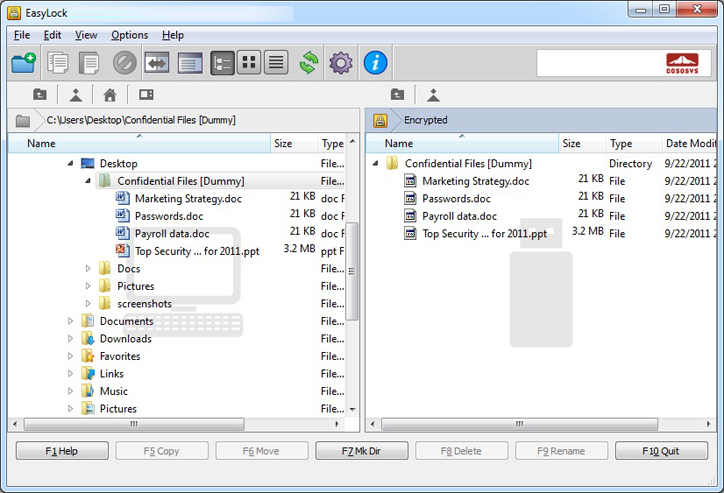The image size is (724, 493).
Task: Select Marketing Strategy.doc in Encrypted panel
Action: coord(476,181)
